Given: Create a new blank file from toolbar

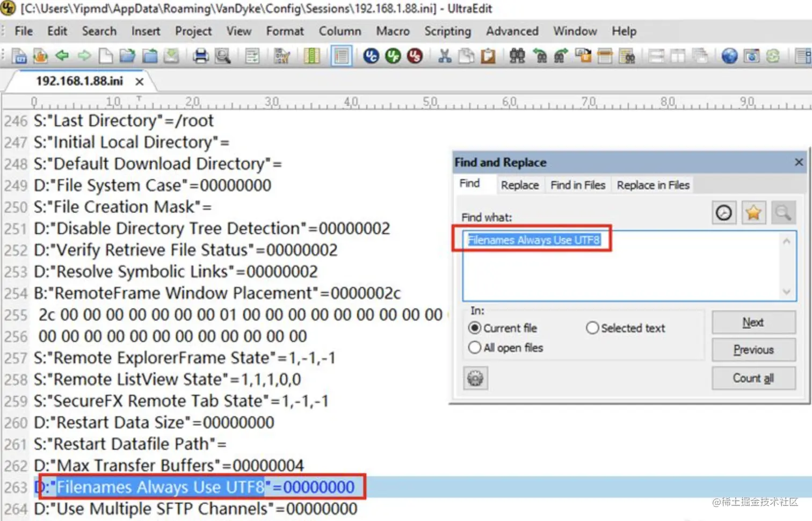Looking at the screenshot, I should pyautogui.click(x=106, y=55).
